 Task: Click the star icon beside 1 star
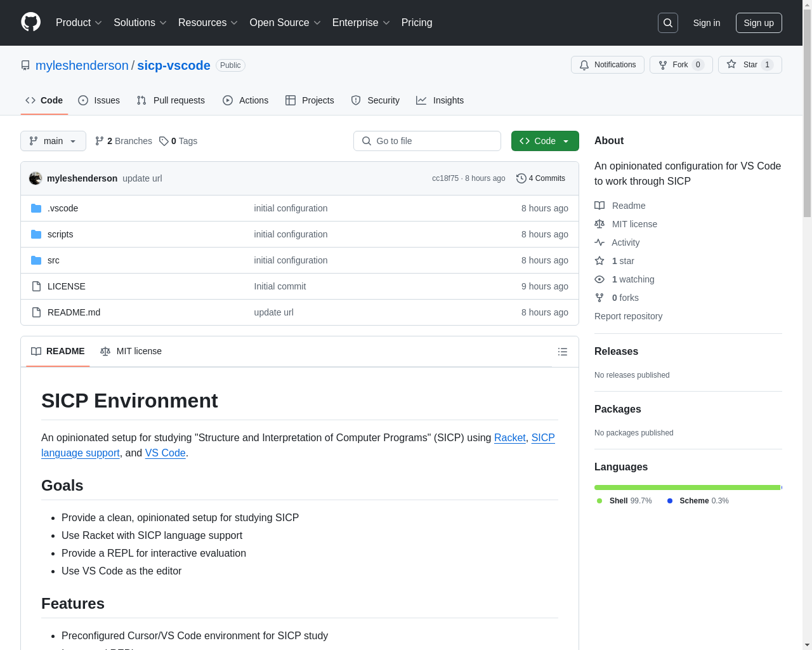599,261
